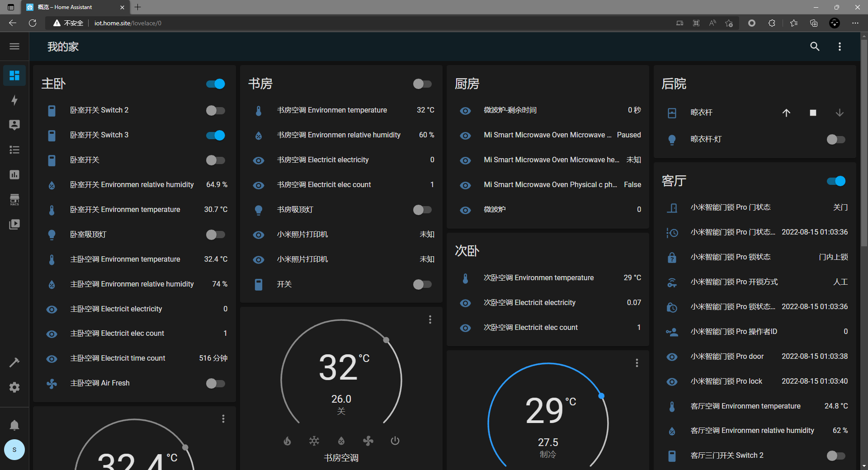This screenshot has width=868, height=470.
Task: Open the Overview dashboard sidebar icon
Action: [x=14, y=75]
